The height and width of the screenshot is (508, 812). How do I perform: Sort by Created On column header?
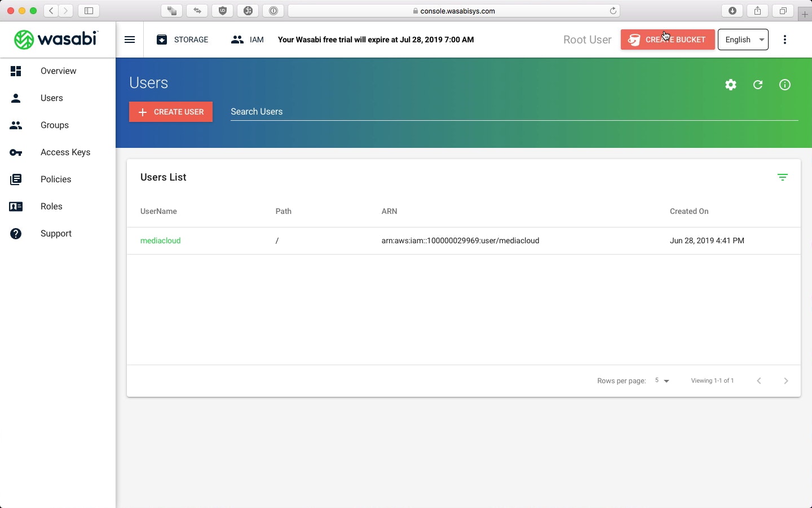689,211
